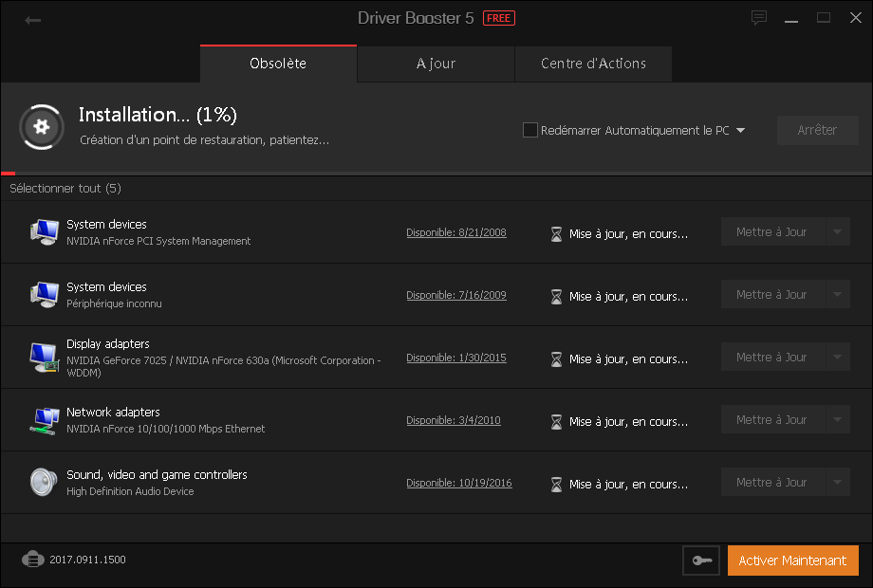Viewport: 873px width, 588px height.
Task: Open the Centre d'Actions tab
Action: 593,64
